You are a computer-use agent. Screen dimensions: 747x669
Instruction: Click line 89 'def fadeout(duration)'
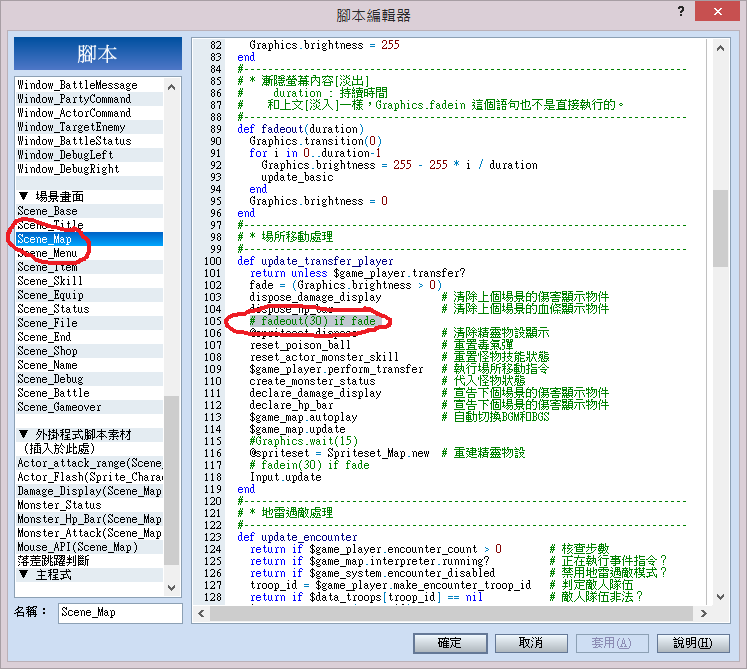click(x=300, y=129)
